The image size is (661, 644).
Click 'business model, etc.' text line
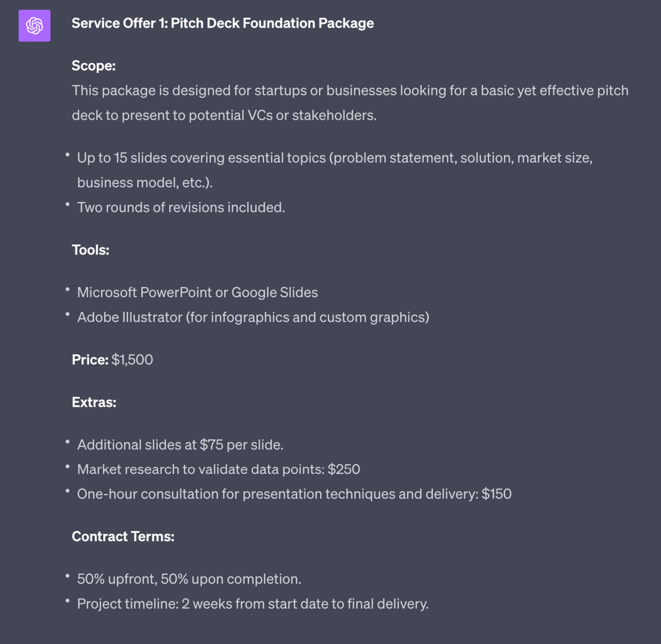tap(145, 183)
